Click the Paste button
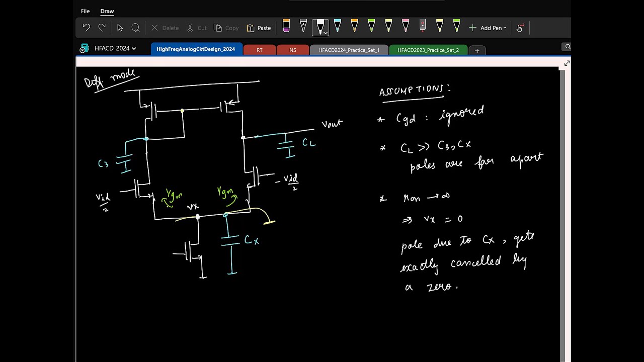The width and height of the screenshot is (644, 362). point(259,28)
